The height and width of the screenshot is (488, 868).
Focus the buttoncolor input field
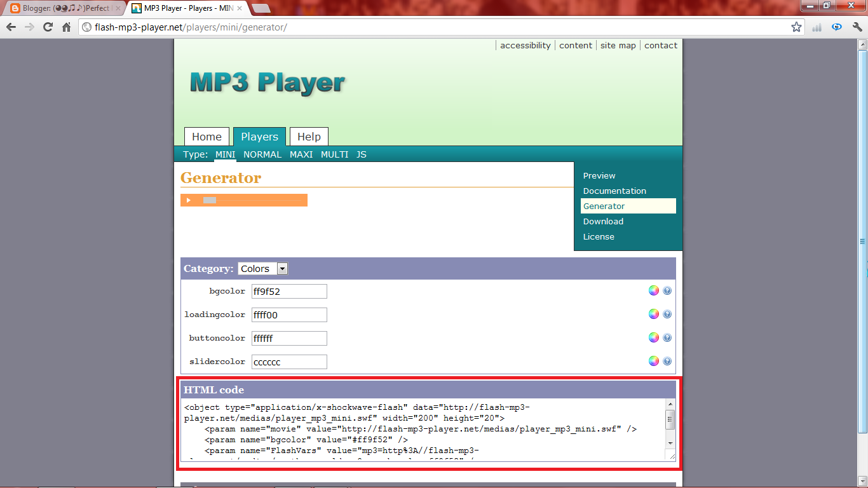[289, 338]
